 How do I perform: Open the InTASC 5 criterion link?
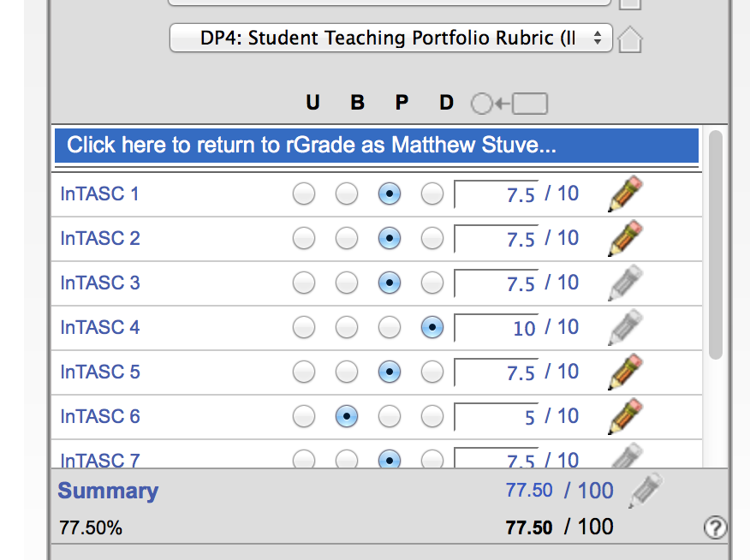[x=100, y=372]
